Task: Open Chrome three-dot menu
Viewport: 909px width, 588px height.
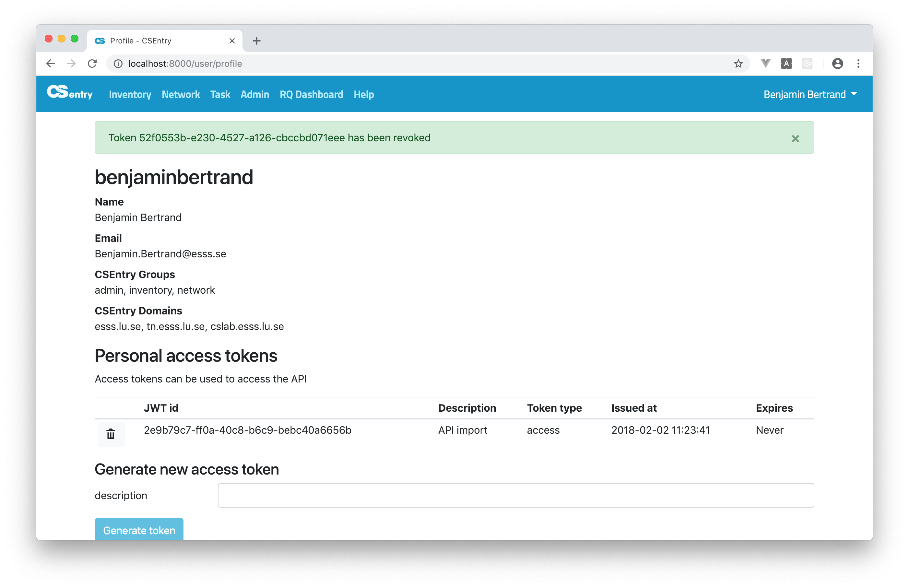Action: pyautogui.click(x=858, y=64)
